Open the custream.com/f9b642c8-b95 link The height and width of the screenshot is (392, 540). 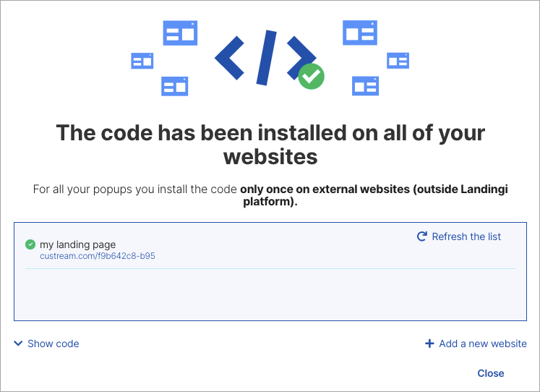coord(98,256)
